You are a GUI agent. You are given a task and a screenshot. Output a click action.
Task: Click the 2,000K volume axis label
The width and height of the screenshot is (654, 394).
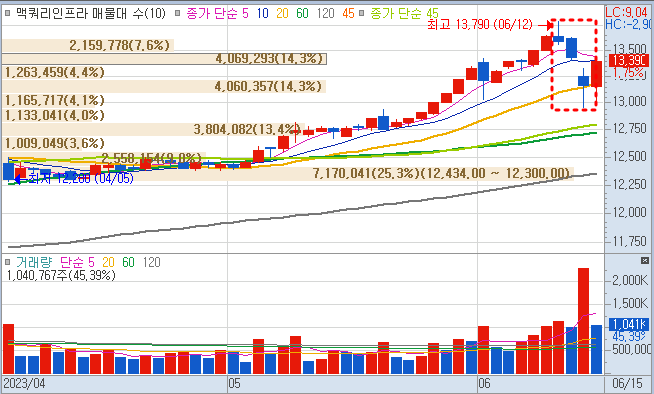tap(630, 280)
